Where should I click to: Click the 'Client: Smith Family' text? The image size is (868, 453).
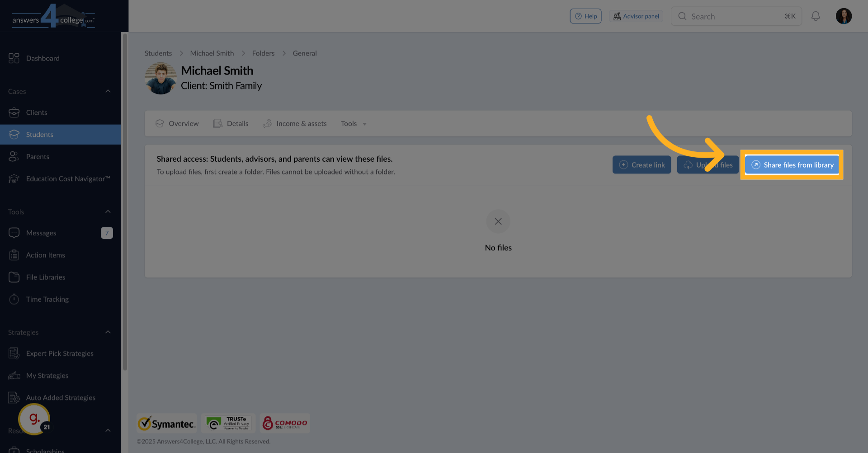(222, 86)
